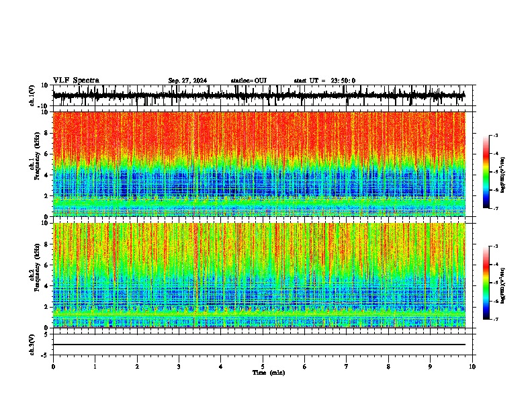Click time axis tick label '9'
The height and width of the screenshot is (411, 532).
[x=430, y=367]
